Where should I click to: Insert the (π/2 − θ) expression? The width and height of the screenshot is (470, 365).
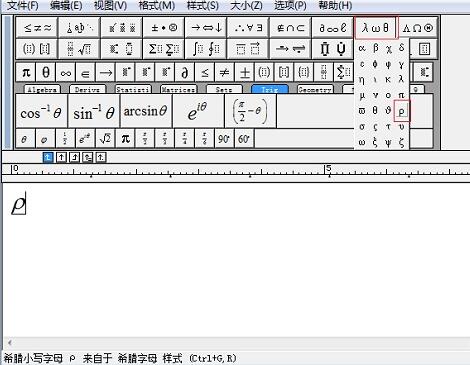[250, 111]
